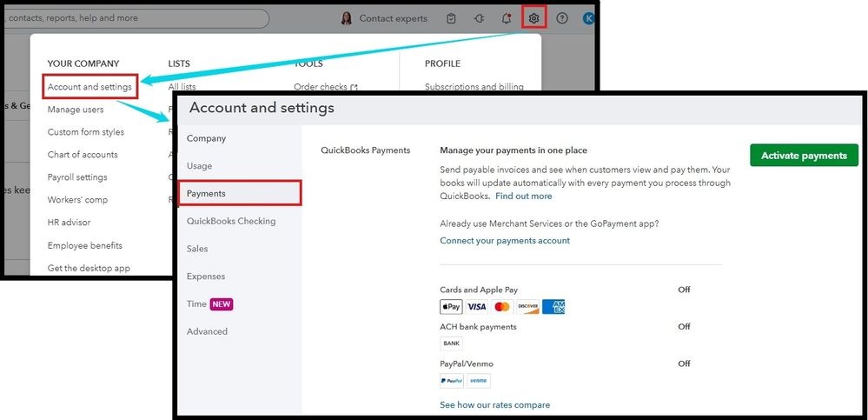Click the clipboard tasks icon
868x420 pixels.
click(x=451, y=18)
